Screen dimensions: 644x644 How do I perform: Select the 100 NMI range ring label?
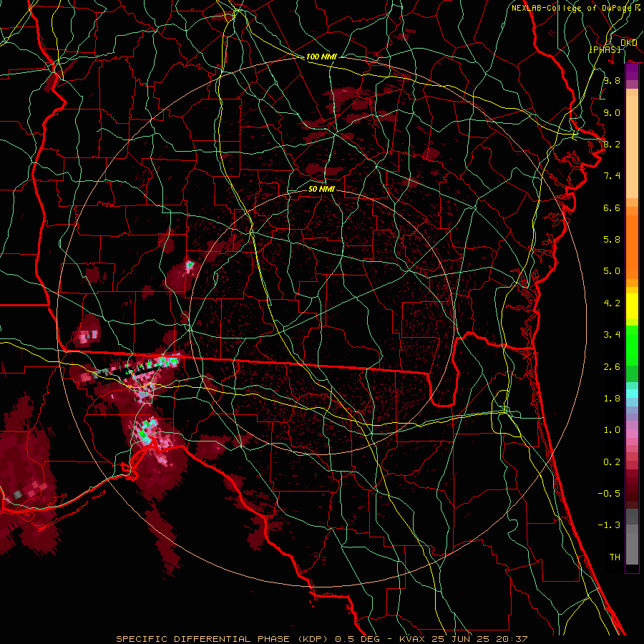[x=321, y=57]
